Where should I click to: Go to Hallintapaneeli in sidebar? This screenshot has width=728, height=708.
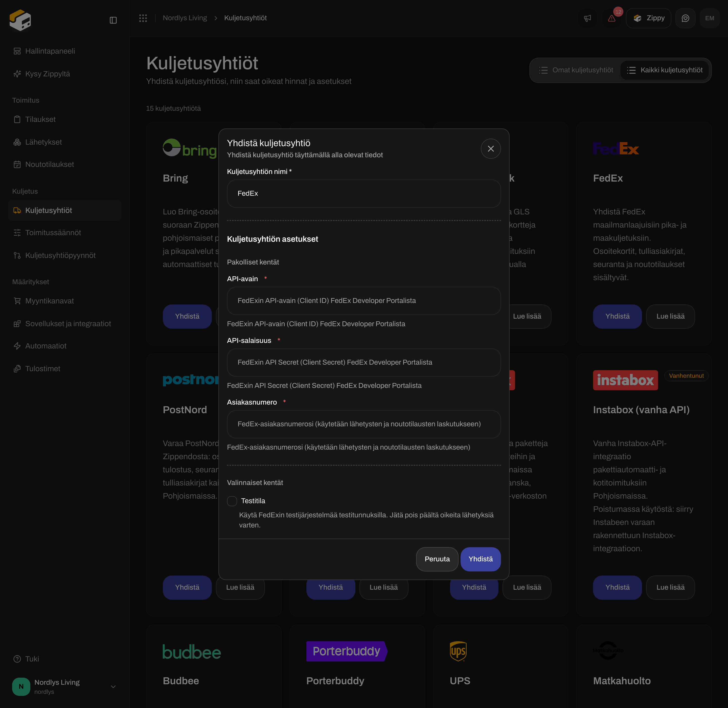[65, 51]
